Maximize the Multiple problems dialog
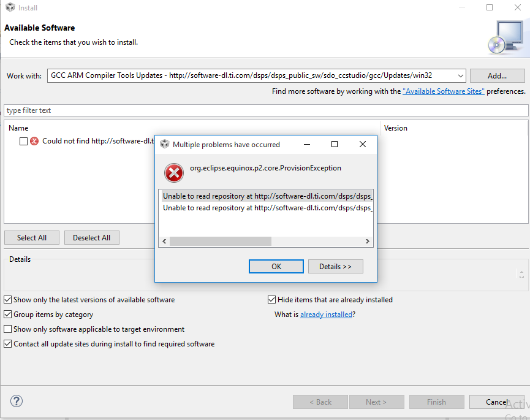 click(x=335, y=144)
